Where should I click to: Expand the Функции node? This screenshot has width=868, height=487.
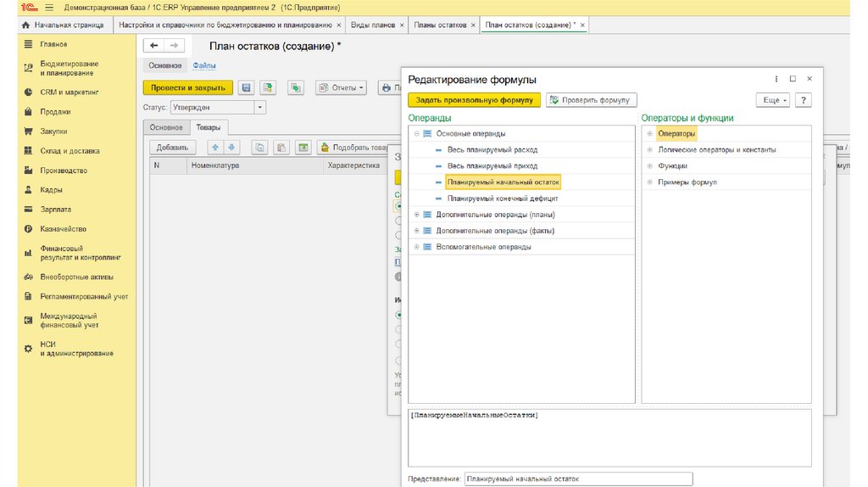649,166
